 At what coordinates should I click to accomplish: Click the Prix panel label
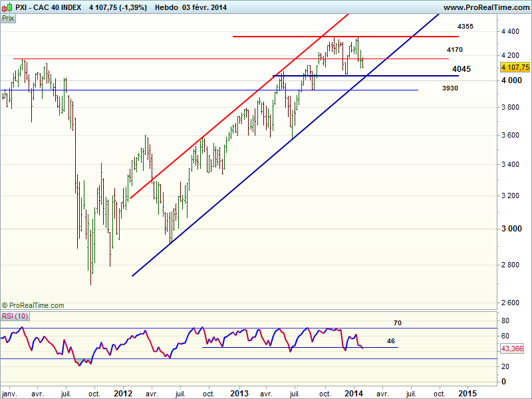tap(9, 19)
